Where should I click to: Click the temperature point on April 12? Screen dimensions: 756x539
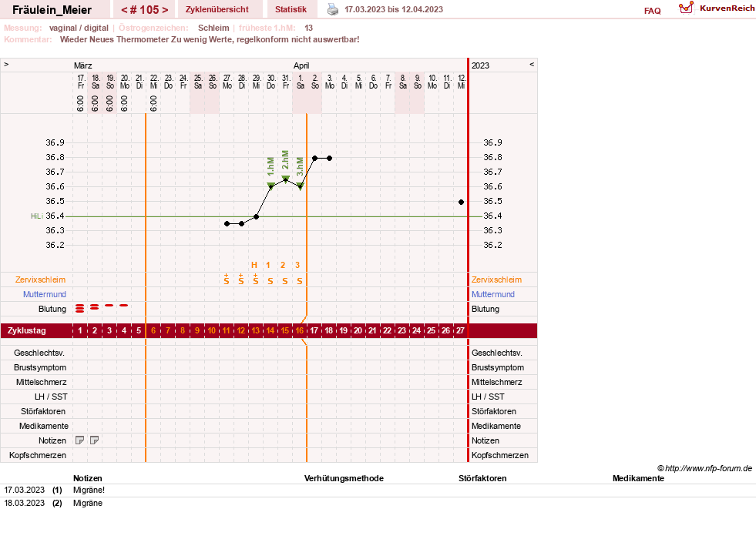[462, 203]
